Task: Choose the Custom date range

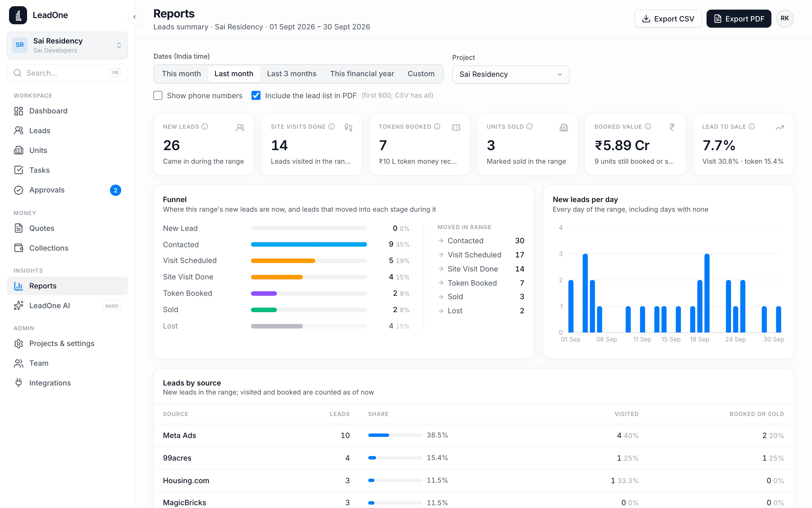Action: [421, 74]
